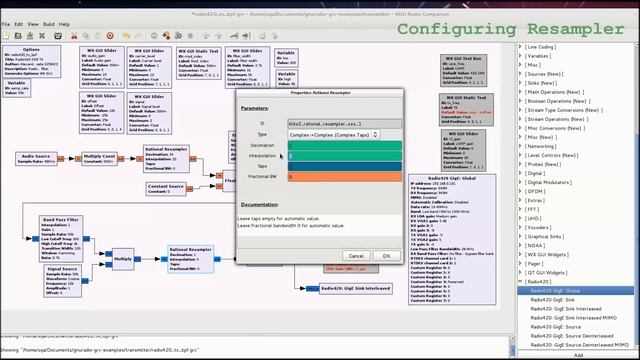This screenshot has width=640, height=360.
Task: Click the Cut scissors icon
Action: tap(74, 36)
